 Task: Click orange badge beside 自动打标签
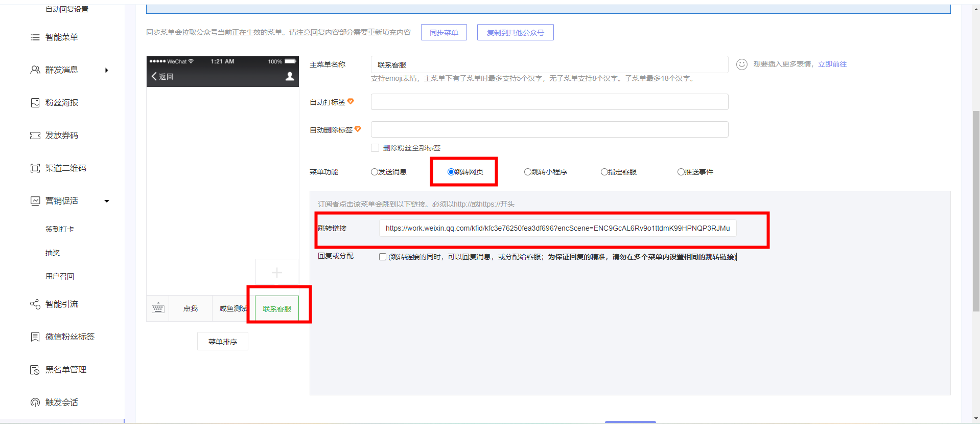pyautogui.click(x=351, y=101)
